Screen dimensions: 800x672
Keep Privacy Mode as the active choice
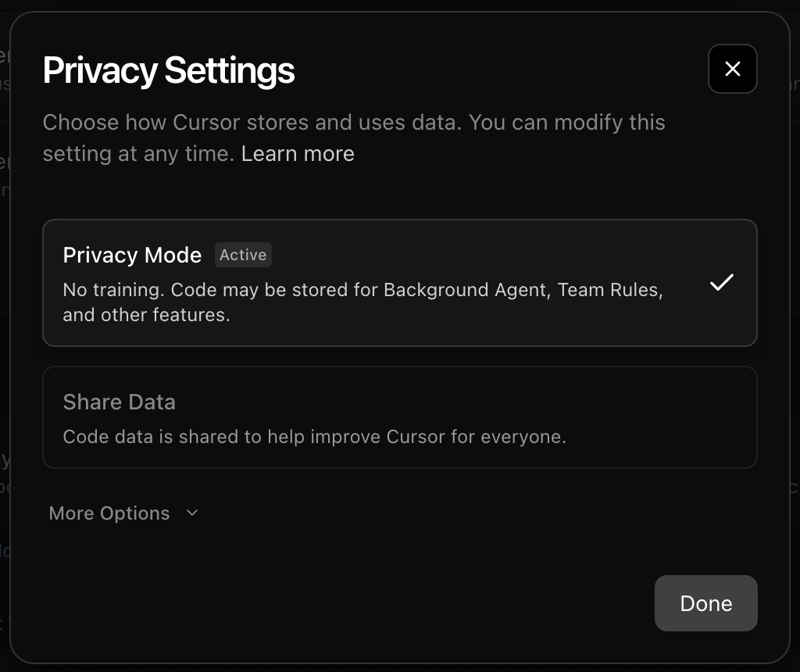pos(400,282)
